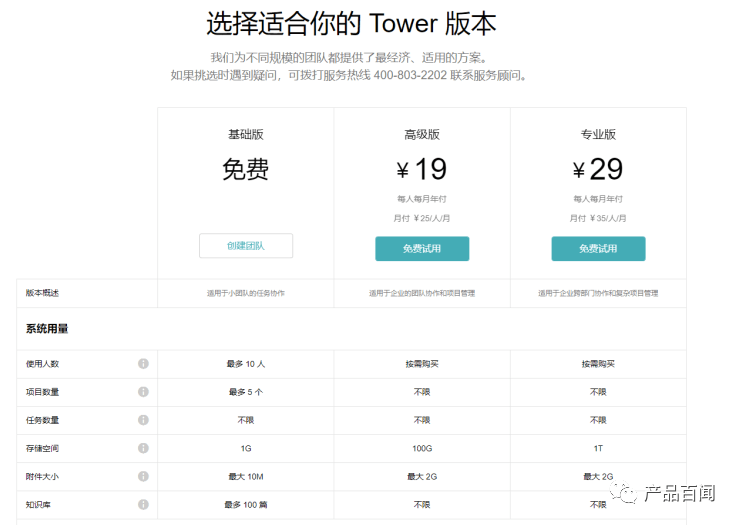Select the 基础版 plan title
The image size is (739, 525).
click(x=246, y=134)
